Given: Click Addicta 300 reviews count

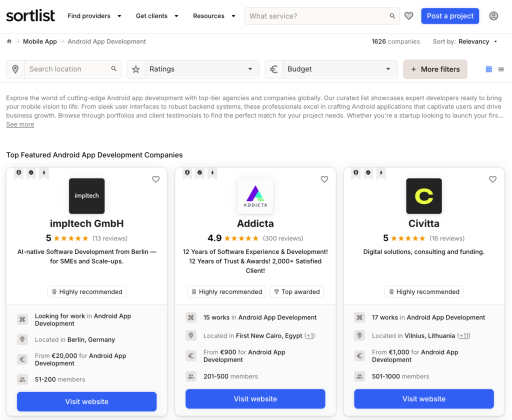Looking at the screenshot, I should coord(283,238).
